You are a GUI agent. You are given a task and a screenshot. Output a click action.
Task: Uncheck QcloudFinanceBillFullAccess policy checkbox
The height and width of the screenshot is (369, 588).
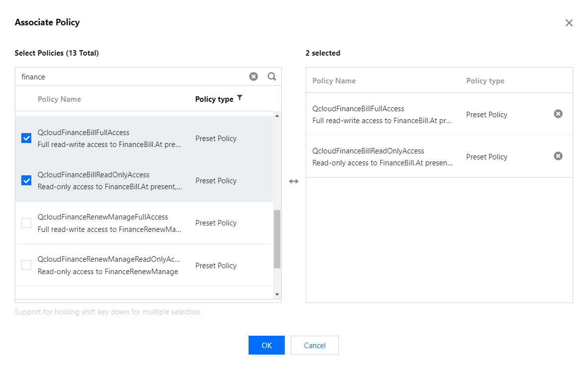tap(26, 138)
